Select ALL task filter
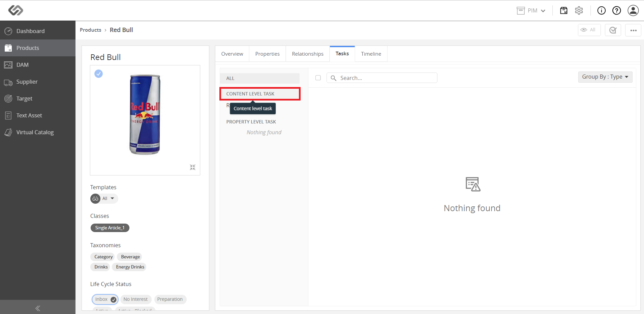 coord(260,78)
